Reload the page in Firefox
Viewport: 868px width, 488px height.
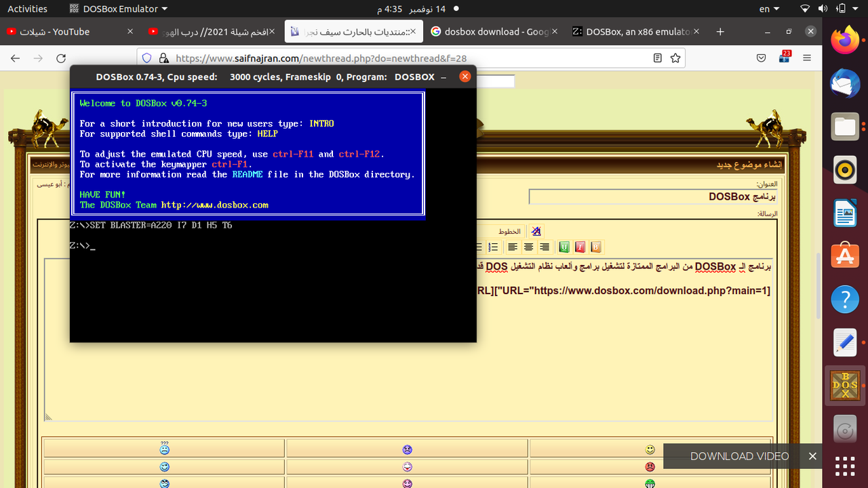61,58
